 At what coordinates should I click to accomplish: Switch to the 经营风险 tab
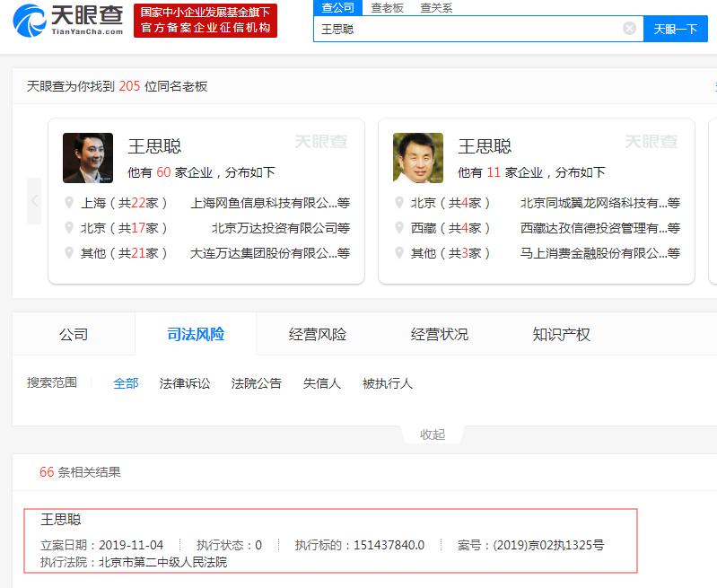point(318,334)
